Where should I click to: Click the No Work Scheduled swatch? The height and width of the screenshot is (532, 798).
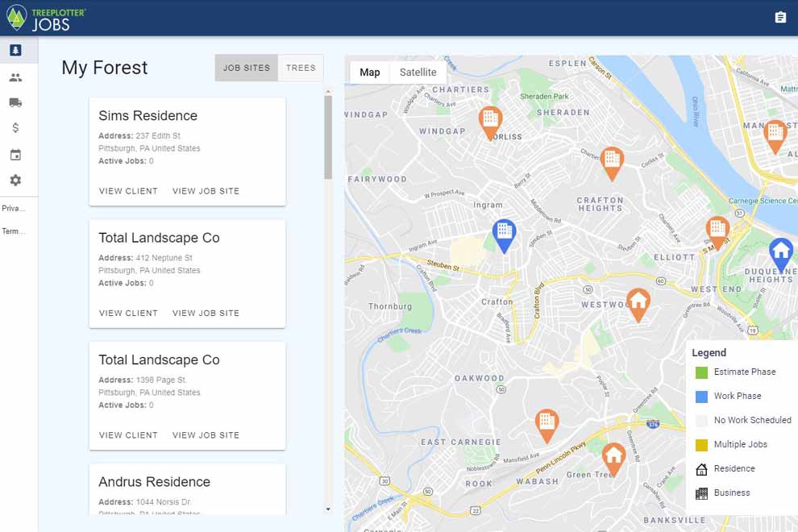[x=701, y=421]
